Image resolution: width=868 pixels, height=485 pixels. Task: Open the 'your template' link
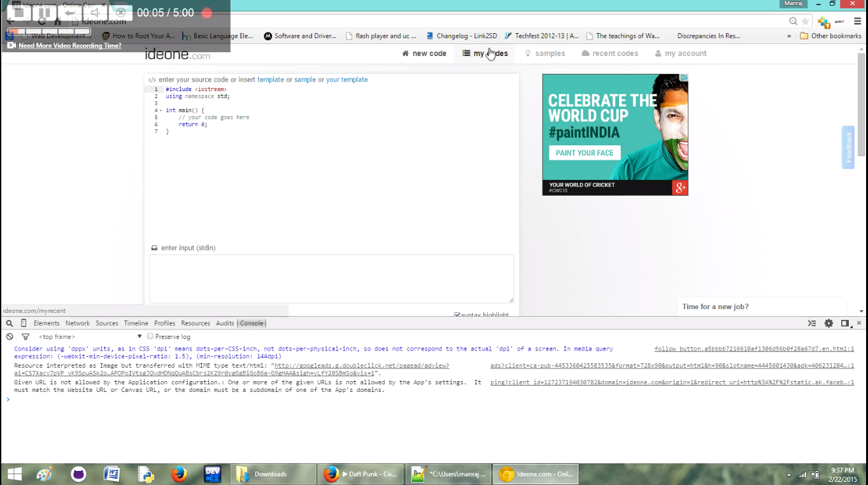[347, 80]
